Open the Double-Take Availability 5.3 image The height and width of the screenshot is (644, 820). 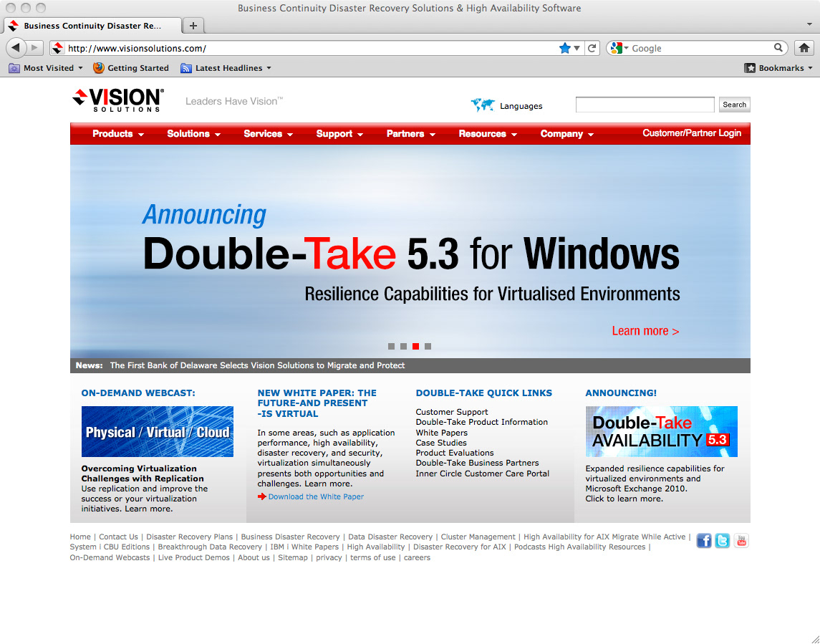[662, 431]
